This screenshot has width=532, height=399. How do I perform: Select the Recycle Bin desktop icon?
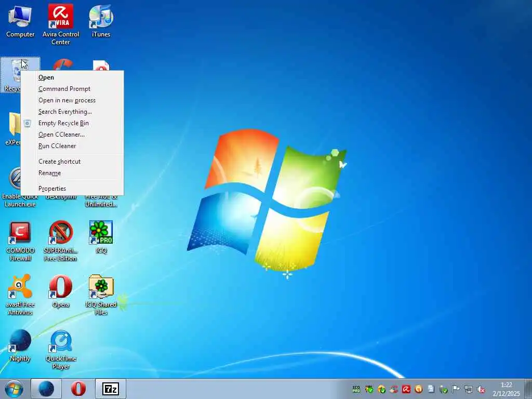click(x=11, y=75)
